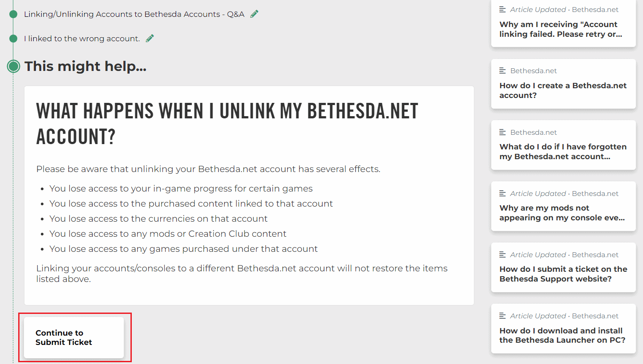Open "How do I create a Bethesda.net account?"
The image size is (643, 364).
click(x=563, y=84)
